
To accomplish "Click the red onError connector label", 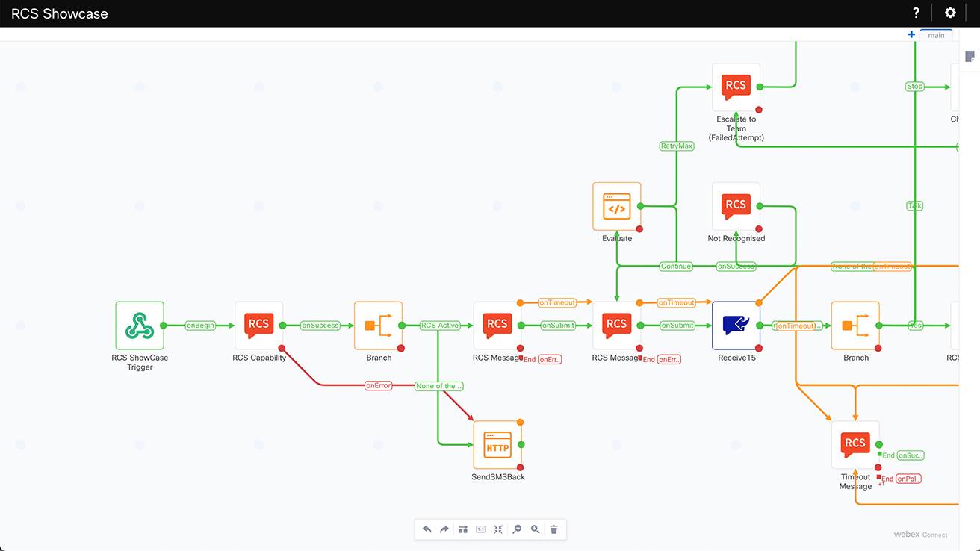I will click(x=378, y=386).
